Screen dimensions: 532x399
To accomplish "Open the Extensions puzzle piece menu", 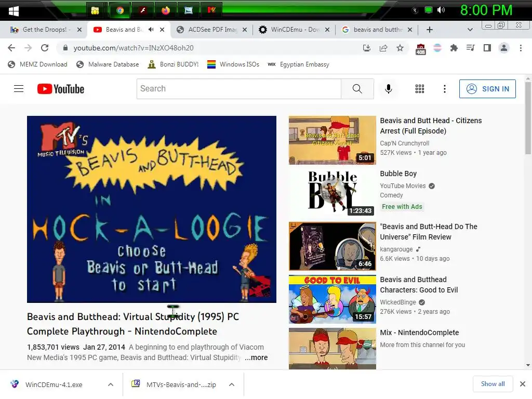I will (454, 48).
